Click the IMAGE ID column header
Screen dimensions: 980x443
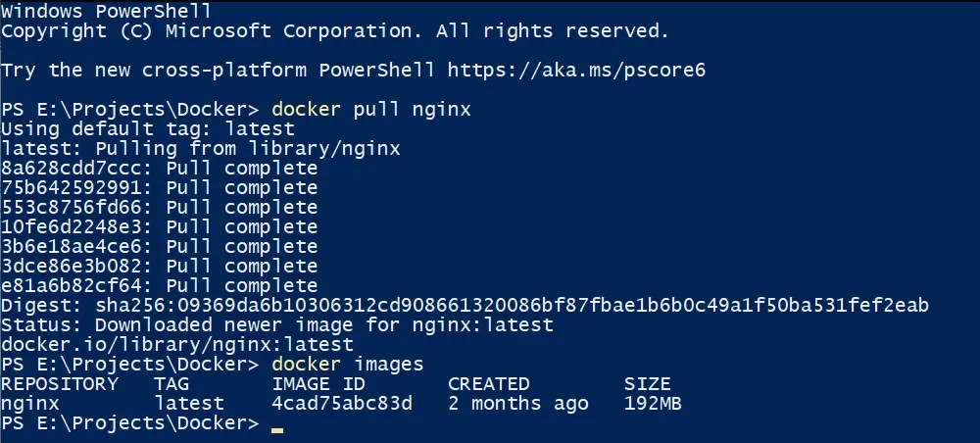tap(318, 383)
